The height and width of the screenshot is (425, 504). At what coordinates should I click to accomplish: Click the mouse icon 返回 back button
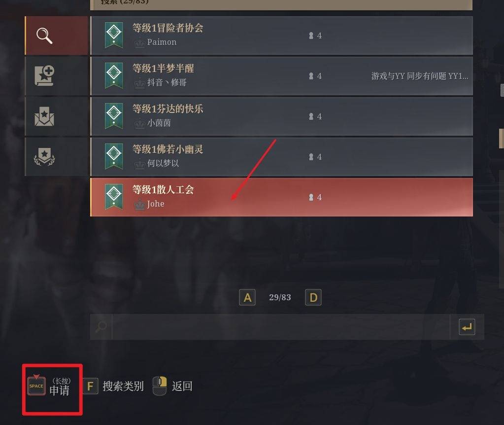point(172,386)
